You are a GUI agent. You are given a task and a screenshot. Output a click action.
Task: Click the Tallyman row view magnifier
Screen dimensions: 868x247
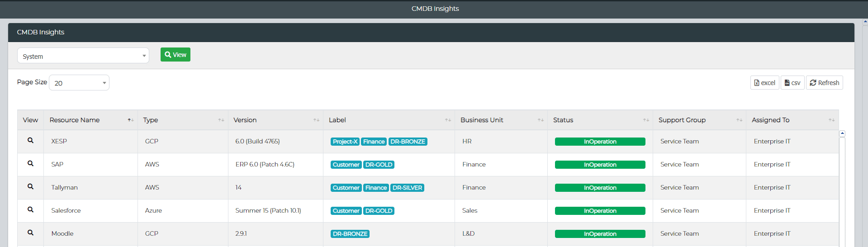click(x=30, y=187)
